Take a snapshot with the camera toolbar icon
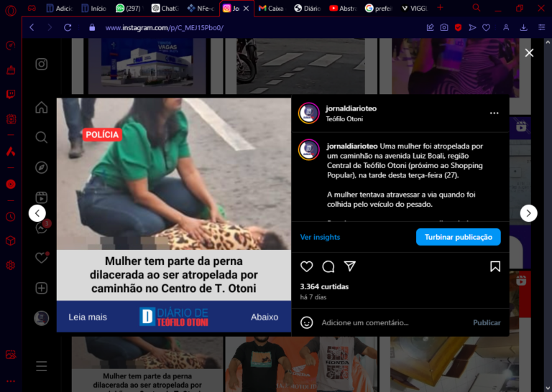 tap(444, 27)
